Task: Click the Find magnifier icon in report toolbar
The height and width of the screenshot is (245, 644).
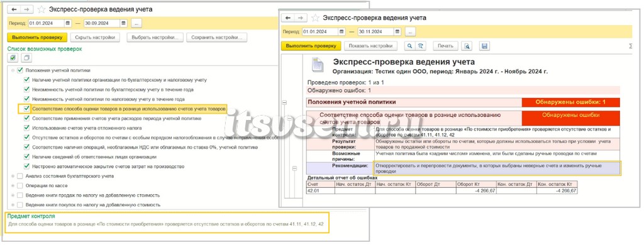Action: coord(409,46)
